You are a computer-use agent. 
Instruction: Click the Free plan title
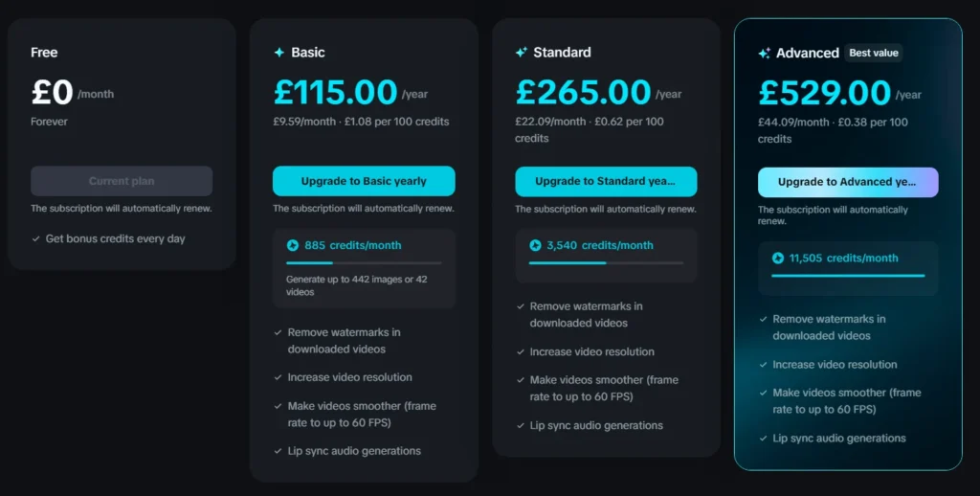point(44,53)
